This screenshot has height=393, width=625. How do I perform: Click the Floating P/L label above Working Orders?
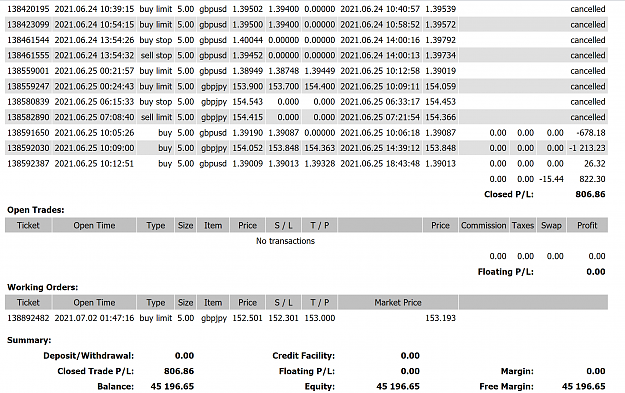point(506,272)
